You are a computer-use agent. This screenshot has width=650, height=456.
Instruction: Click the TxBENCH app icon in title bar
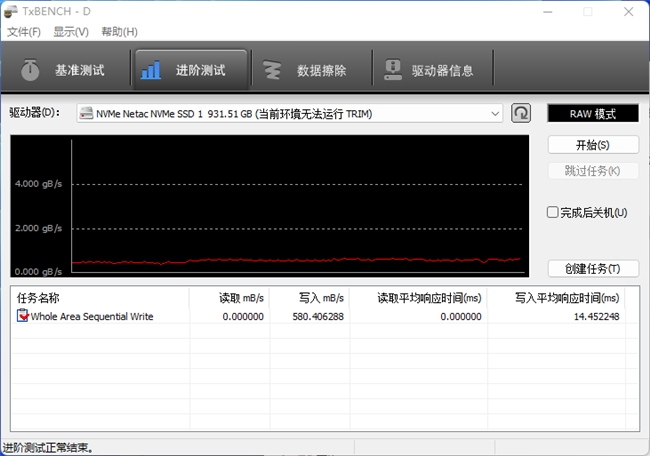[x=12, y=12]
